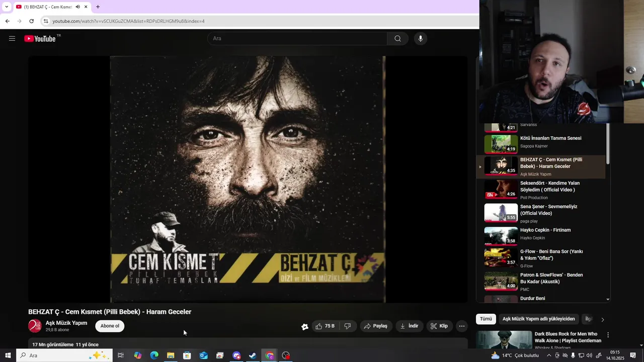The width and height of the screenshot is (644, 362).
Task: Click the YouTube URL in the address bar
Action: (128, 21)
